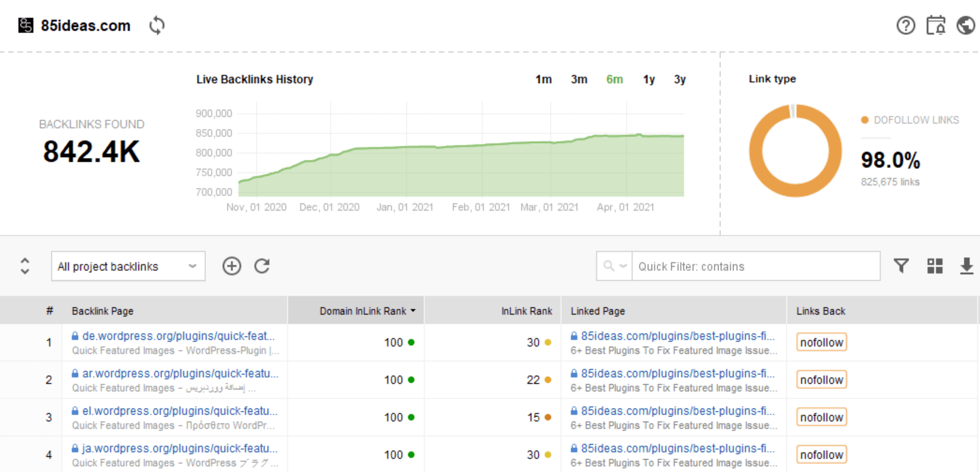
Task: Click the 85ideas.com project title
Action: click(86, 26)
